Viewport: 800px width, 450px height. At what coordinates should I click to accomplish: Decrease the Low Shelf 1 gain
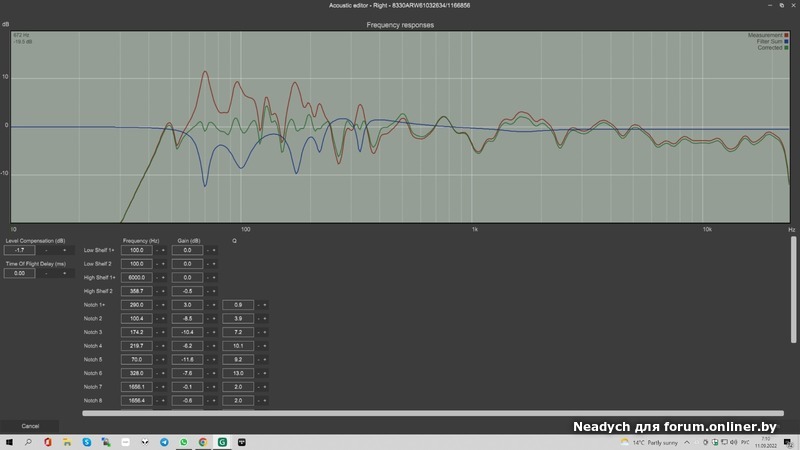coord(208,251)
